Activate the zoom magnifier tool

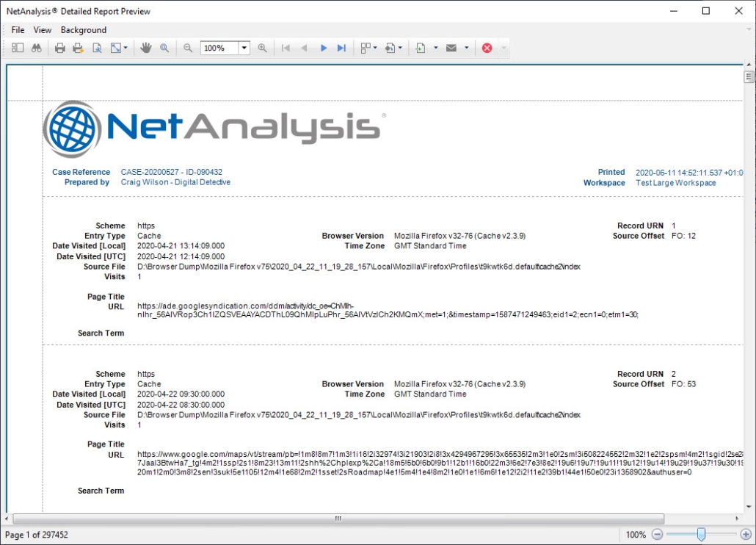pos(163,47)
